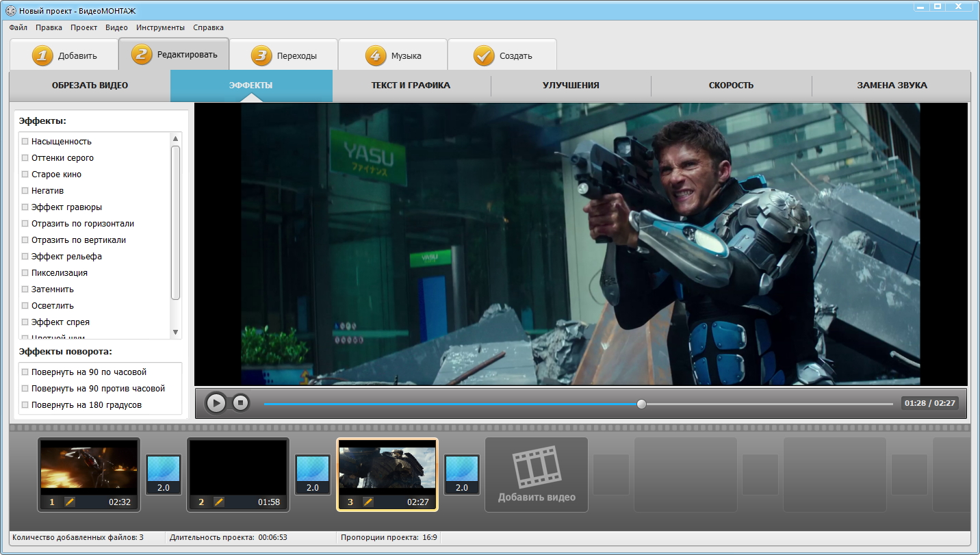Open the Справка menu
980x555 pixels.
[208, 27]
